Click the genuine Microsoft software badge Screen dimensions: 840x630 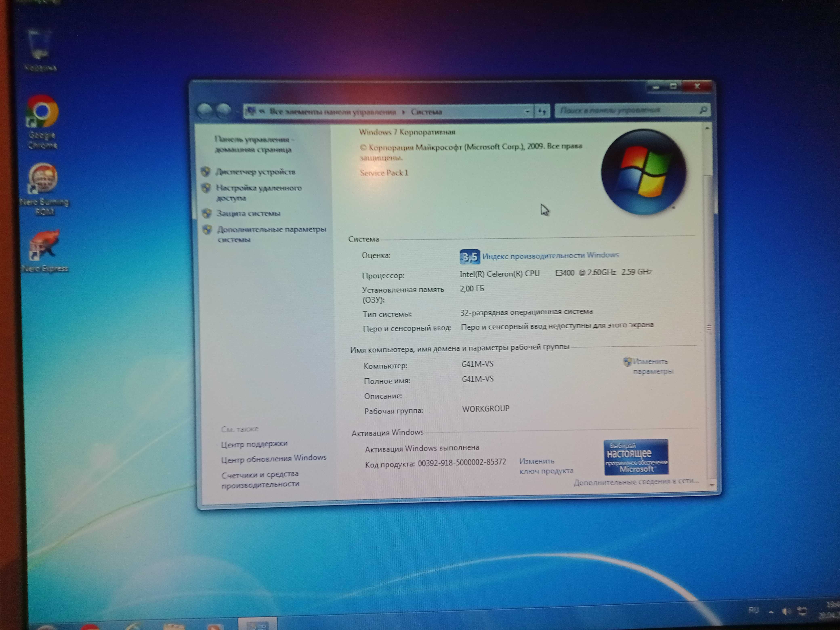click(636, 457)
